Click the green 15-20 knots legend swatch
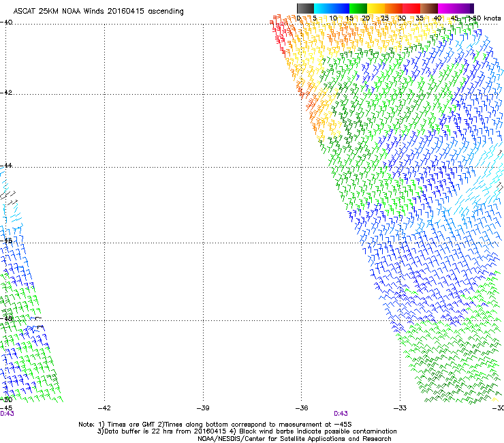This screenshot has width=504, height=443. 358,8
